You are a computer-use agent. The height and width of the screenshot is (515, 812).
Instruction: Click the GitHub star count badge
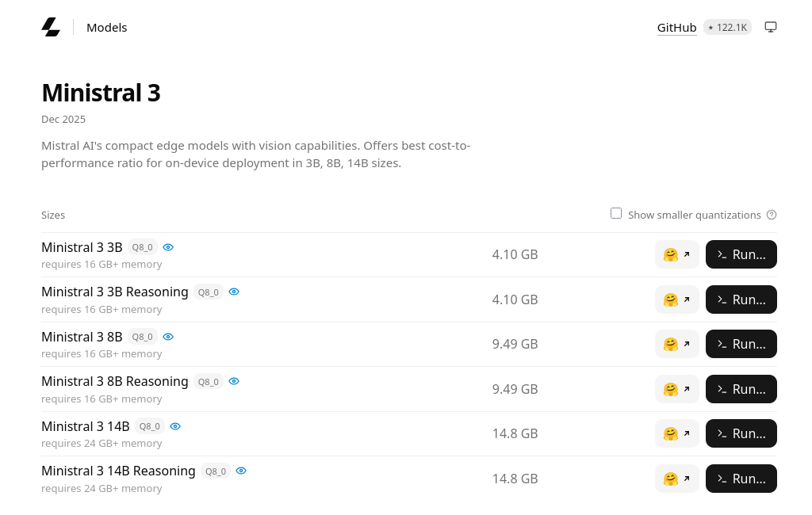tap(727, 28)
